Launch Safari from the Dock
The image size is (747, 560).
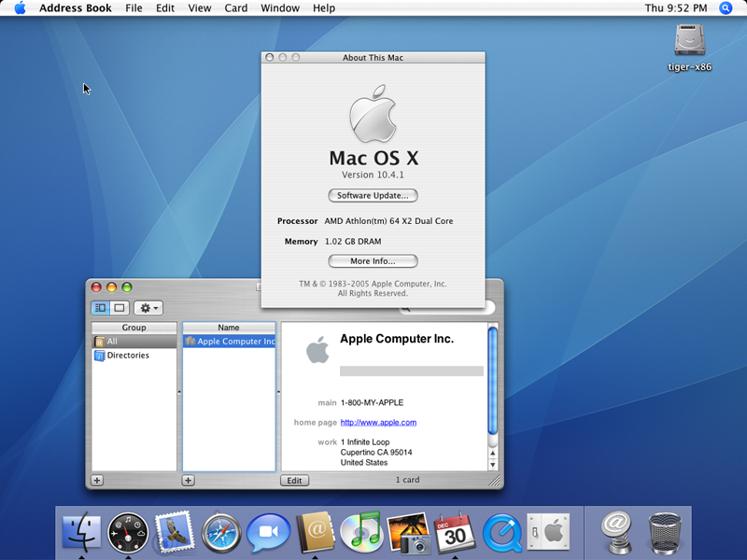[221, 533]
